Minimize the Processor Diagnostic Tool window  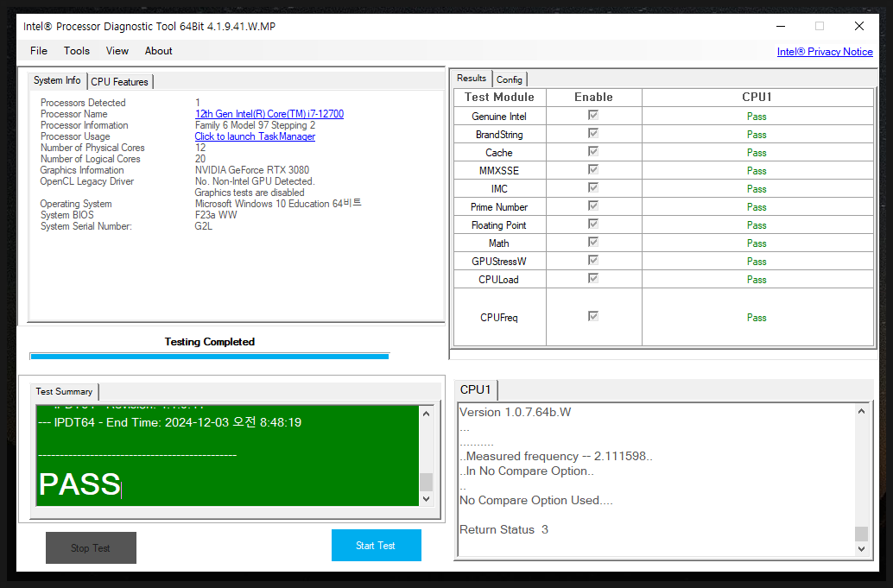781,26
